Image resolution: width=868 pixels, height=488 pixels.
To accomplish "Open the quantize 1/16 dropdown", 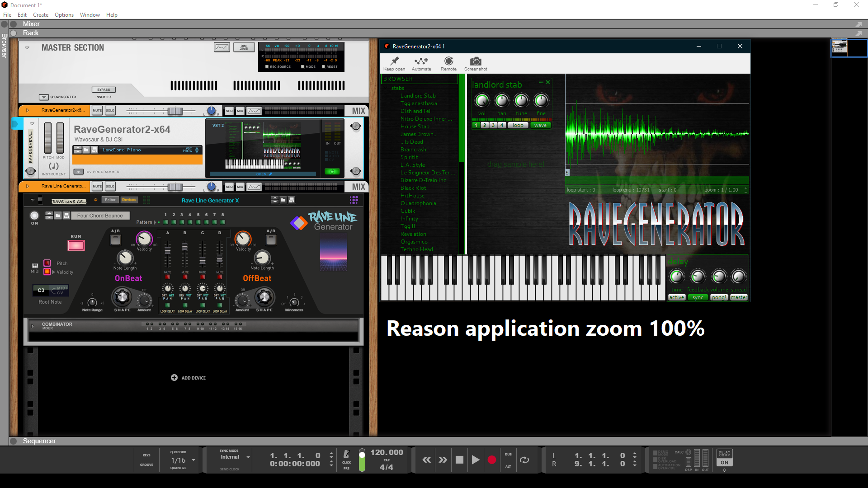I will pos(193,460).
